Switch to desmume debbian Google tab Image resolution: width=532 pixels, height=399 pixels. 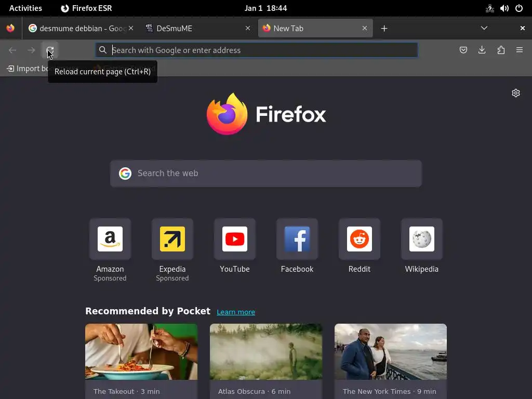(82, 28)
